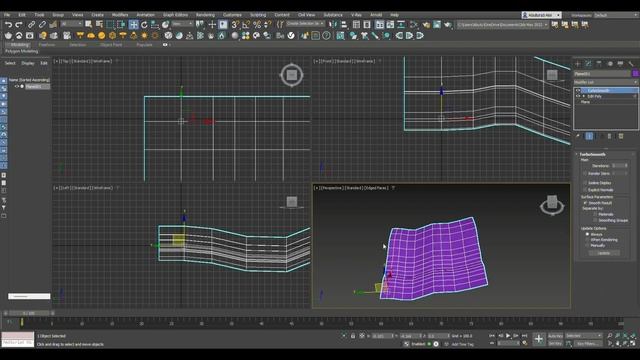Toggle TurboSmooth modifier eye visibility
This screenshot has height=360, width=640.
pyautogui.click(x=578, y=91)
